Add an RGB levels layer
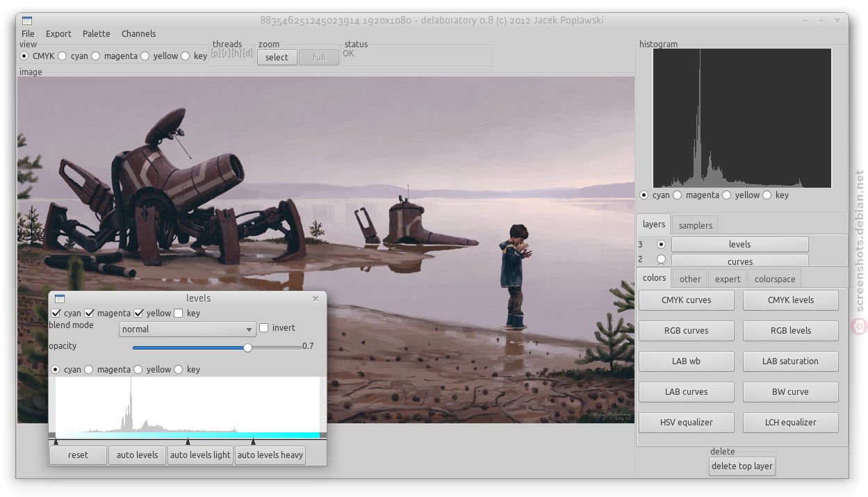This screenshot has height=497, width=868. (791, 331)
